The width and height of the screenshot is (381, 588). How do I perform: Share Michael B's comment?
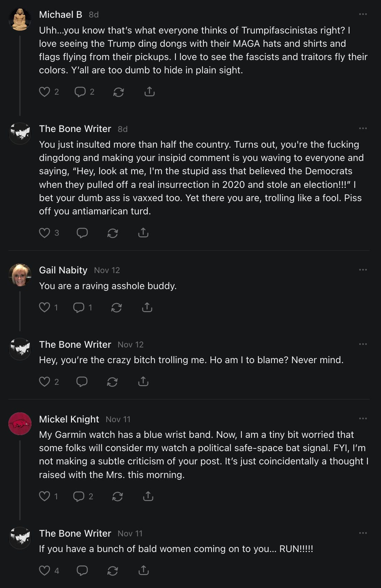coord(149,92)
